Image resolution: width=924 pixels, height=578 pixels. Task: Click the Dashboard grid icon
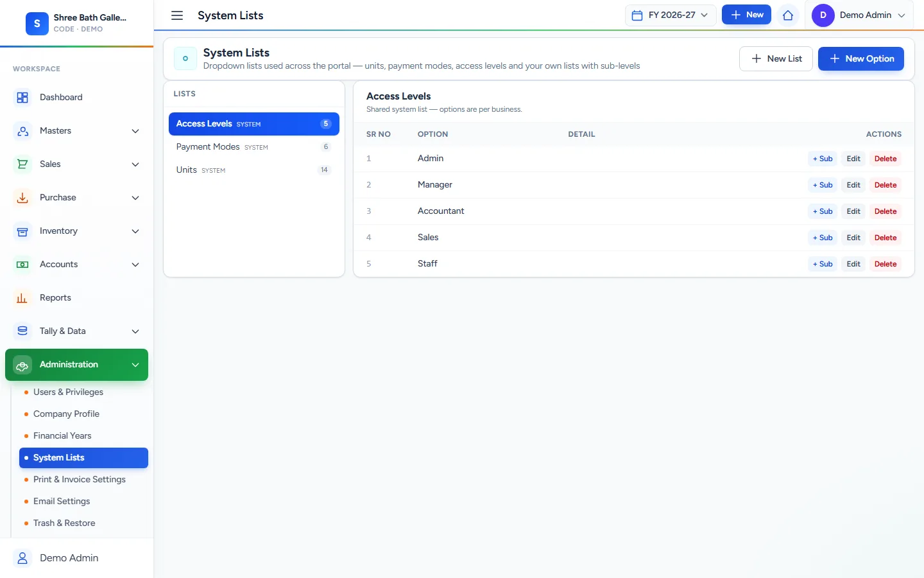pos(22,98)
